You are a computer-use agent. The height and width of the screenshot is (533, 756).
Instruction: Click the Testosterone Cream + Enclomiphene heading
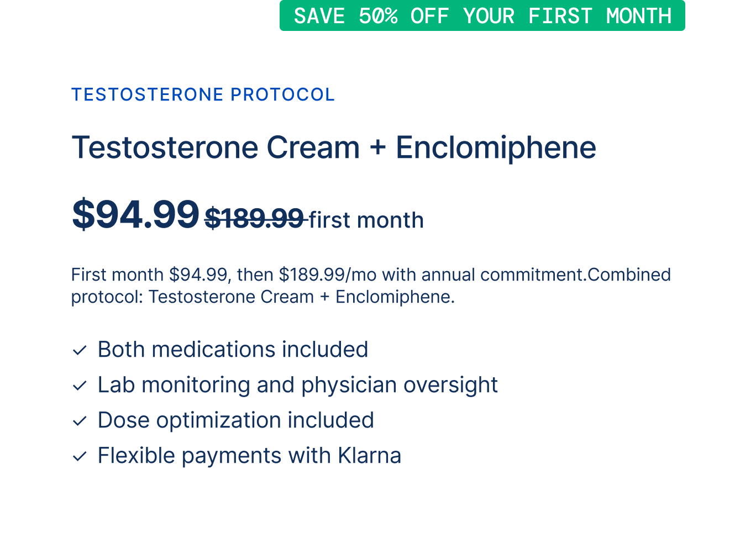[x=334, y=147]
